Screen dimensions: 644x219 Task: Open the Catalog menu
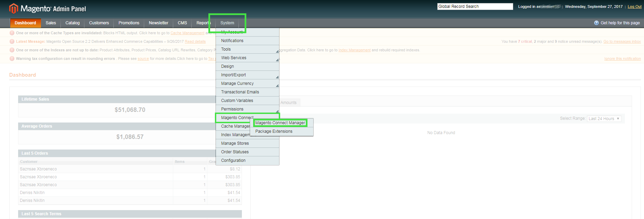tap(72, 23)
